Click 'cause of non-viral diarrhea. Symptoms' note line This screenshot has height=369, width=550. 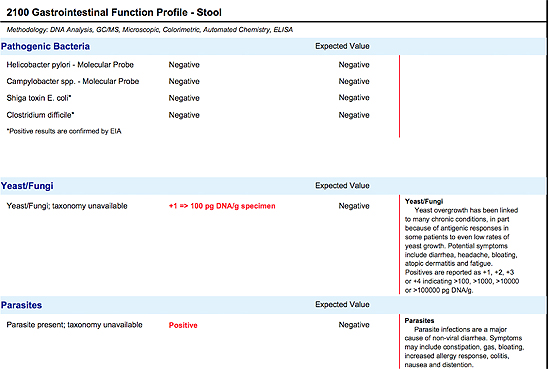pyautogui.click(x=463, y=338)
